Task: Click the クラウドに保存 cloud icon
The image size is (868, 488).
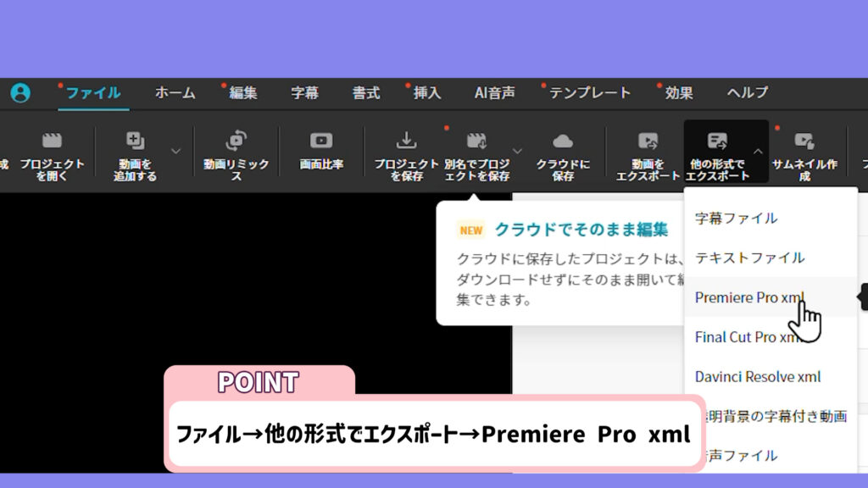Action: click(x=563, y=141)
